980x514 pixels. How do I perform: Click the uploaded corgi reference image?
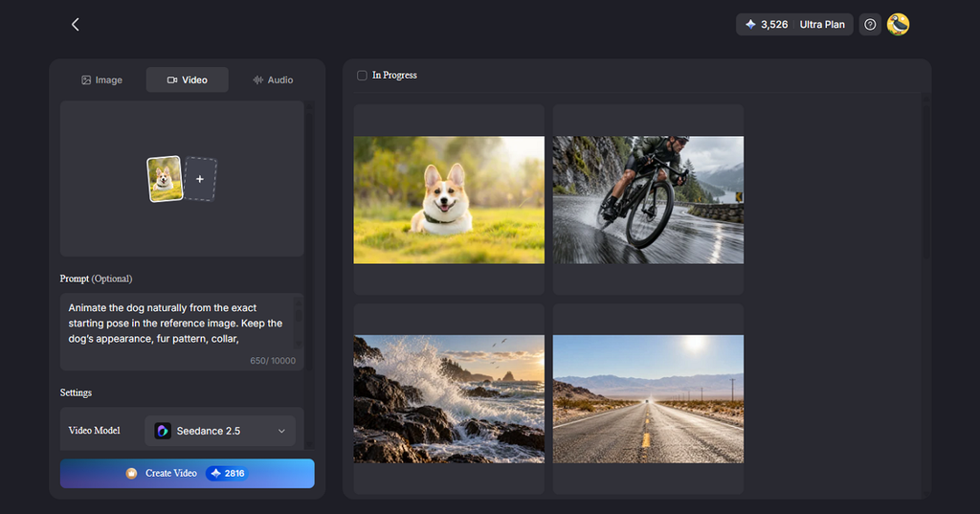(x=165, y=179)
